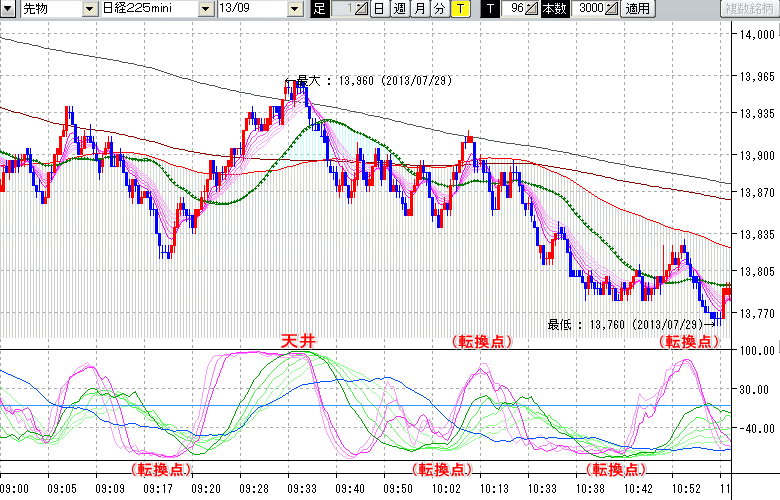Click the spinner beside the 足 field
The width and height of the screenshot is (780, 500).
(362, 9)
